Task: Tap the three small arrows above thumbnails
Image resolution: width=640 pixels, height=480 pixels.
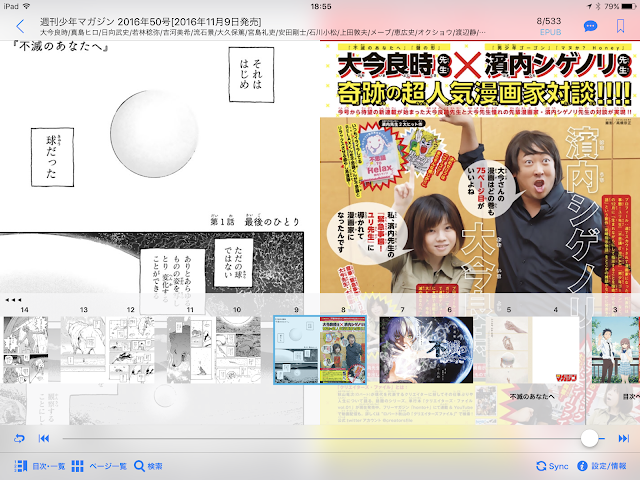Action: pos(13,300)
